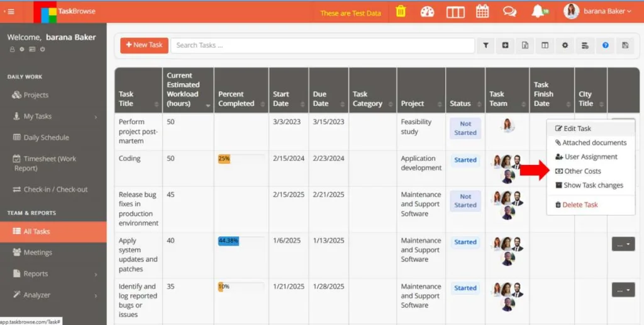Viewport: 644px width, 325px height.
Task: Click the save floppy disk icon
Action: coord(625,45)
